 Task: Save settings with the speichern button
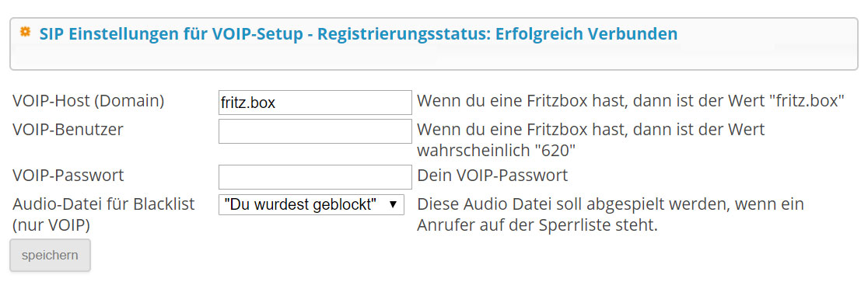coord(50,256)
